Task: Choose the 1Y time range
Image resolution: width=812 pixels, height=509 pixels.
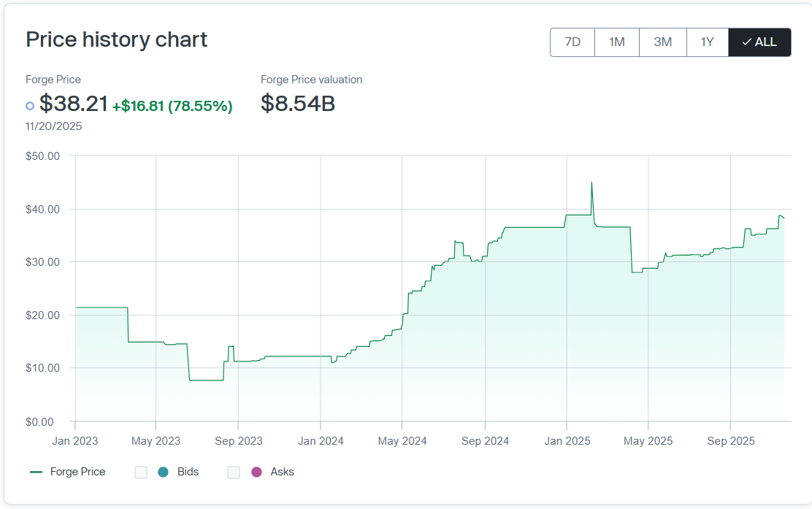Action: tap(707, 42)
